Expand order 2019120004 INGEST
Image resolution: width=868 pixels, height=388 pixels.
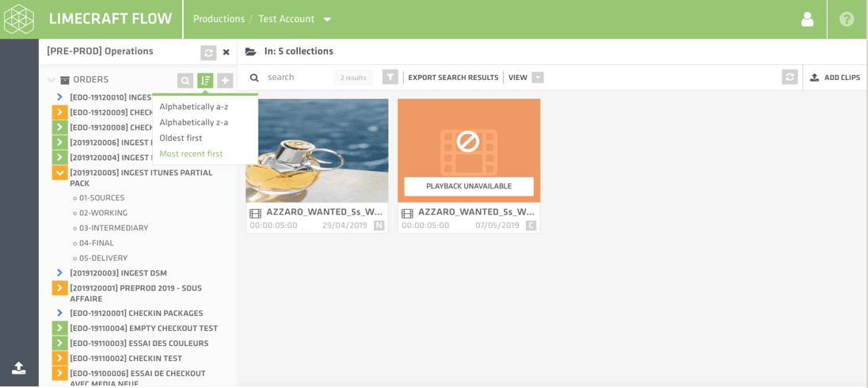[x=59, y=158]
